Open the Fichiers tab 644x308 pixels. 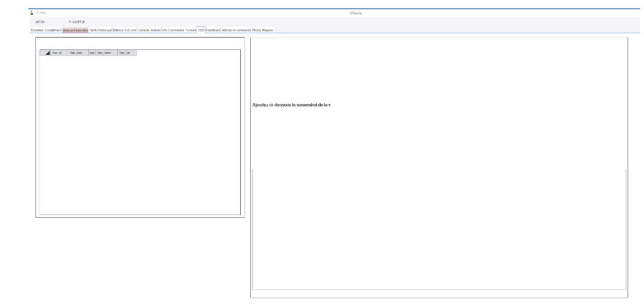coord(191,30)
